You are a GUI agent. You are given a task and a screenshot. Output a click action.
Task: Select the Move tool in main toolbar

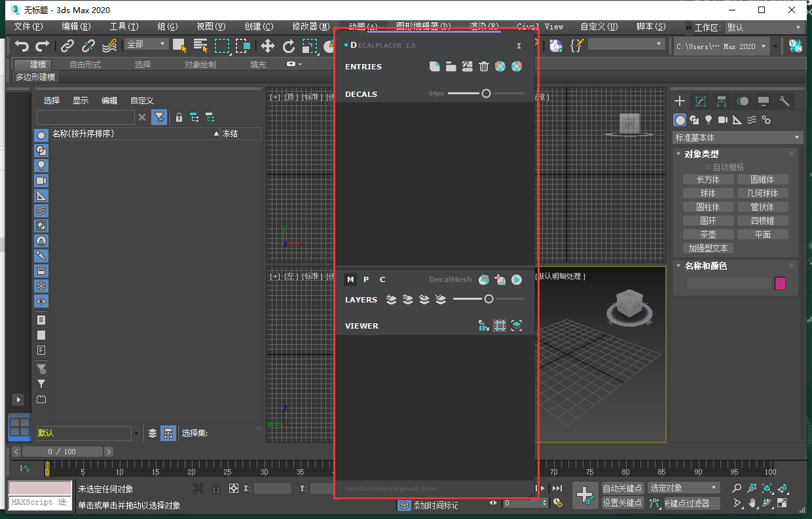[x=268, y=46]
